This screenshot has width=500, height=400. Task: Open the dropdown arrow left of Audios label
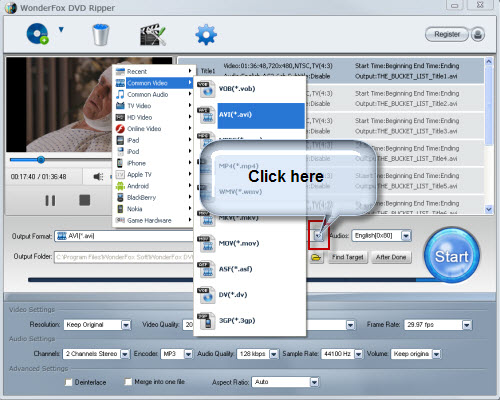pos(319,236)
